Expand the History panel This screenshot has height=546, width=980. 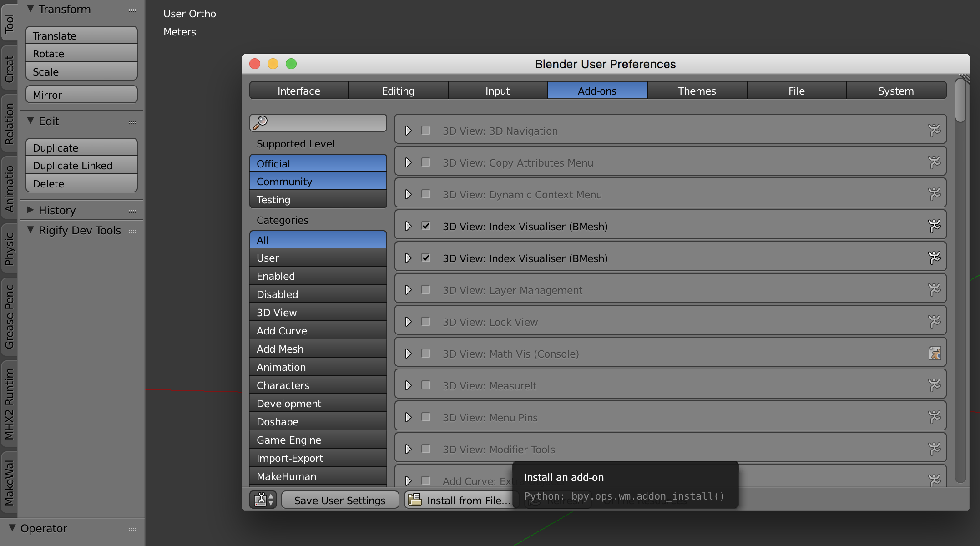tap(30, 210)
